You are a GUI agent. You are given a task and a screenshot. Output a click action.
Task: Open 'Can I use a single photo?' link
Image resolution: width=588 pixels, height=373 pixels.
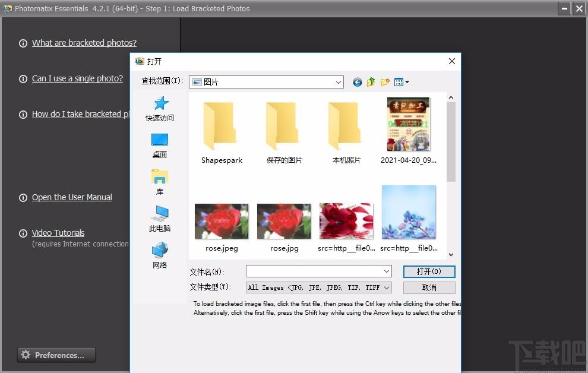click(x=77, y=78)
